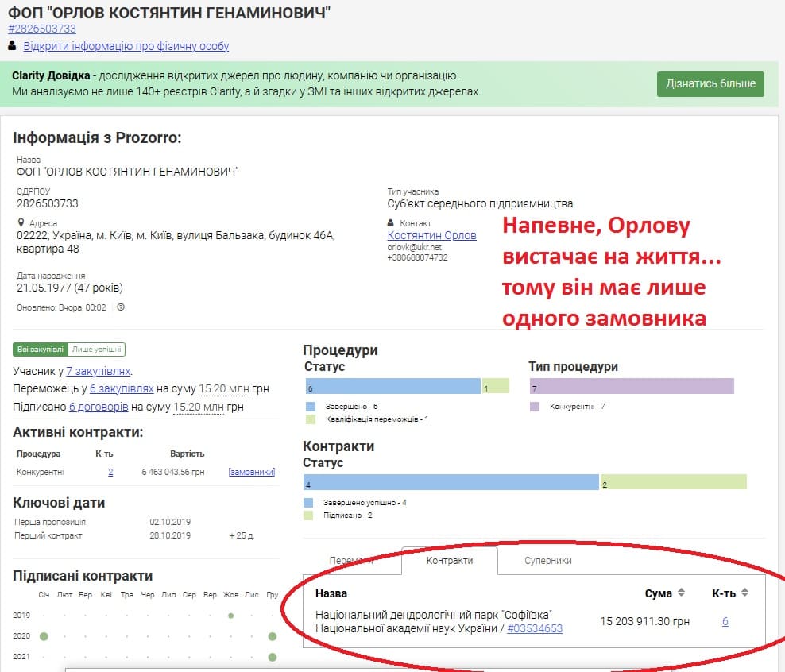Click the '6 договорів' signed contracts link
The image size is (785, 672).
tap(99, 407)
